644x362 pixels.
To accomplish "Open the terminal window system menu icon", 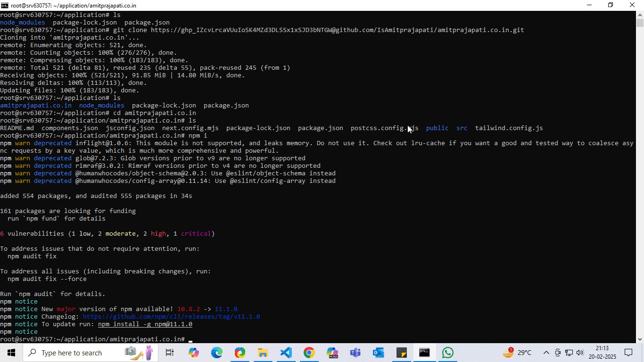I will tap(5, 5).
